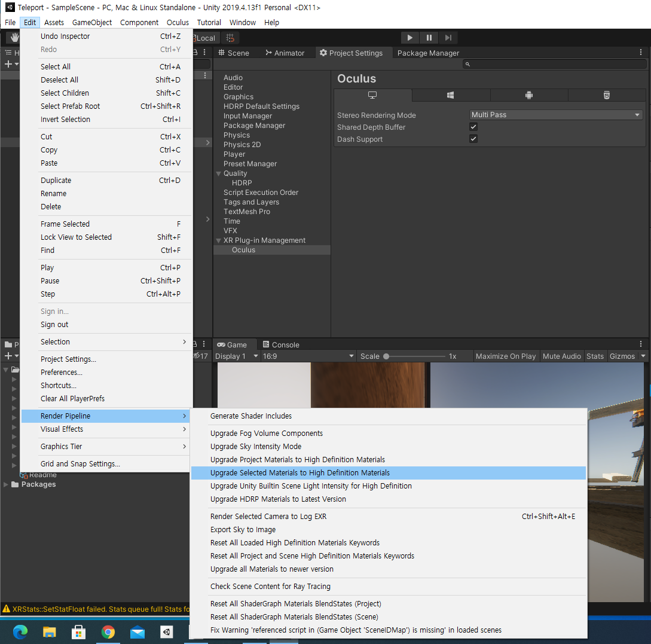The image size is (651, 644).
Task: Open Selection submenu in Edit menu
Action: pos(106,341)
